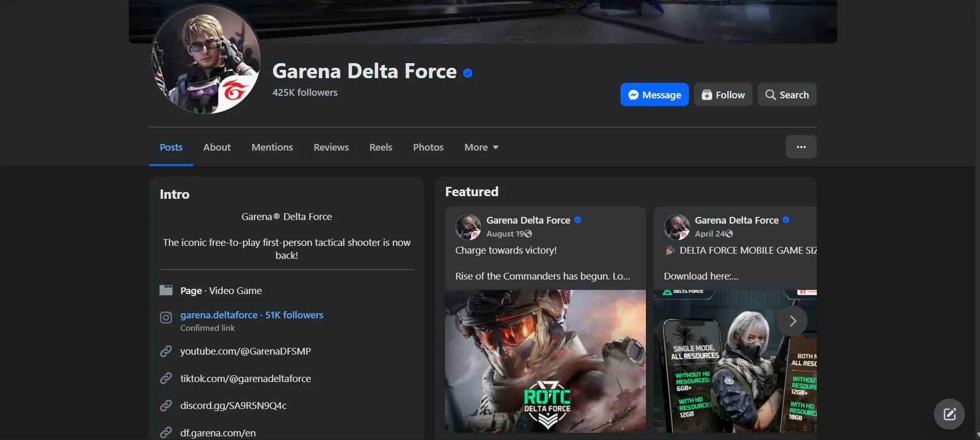Click link icon beside Discord URL
This screenshot has height=440, width=980.
[166, 405]
